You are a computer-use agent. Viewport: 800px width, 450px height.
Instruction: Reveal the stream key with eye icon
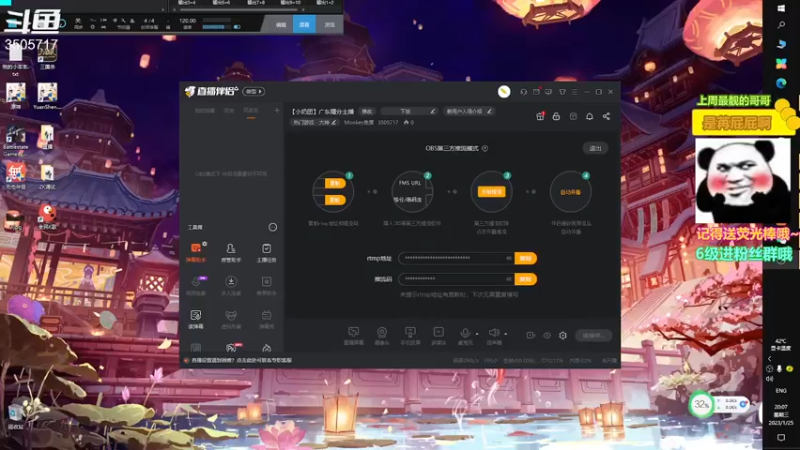[x=509, y=279]
